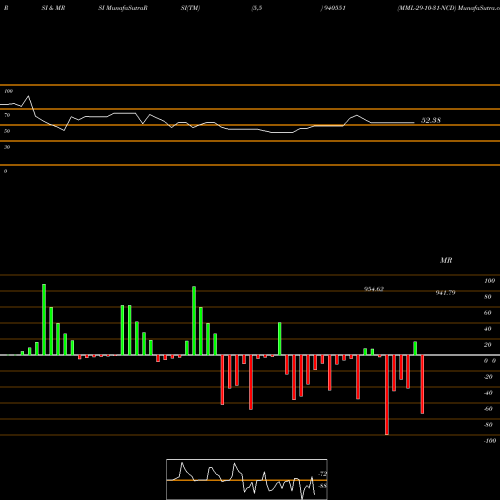Click the ')949351' code in header
Viewport: 500px width, 500px height.
pyautogui.click(x=333, y=8)
